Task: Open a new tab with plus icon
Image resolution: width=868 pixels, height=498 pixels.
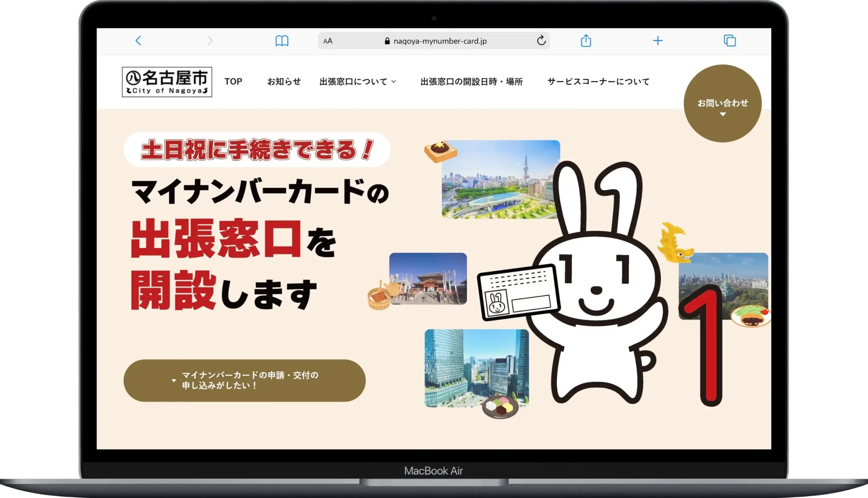Action: [x=657, y=41]
